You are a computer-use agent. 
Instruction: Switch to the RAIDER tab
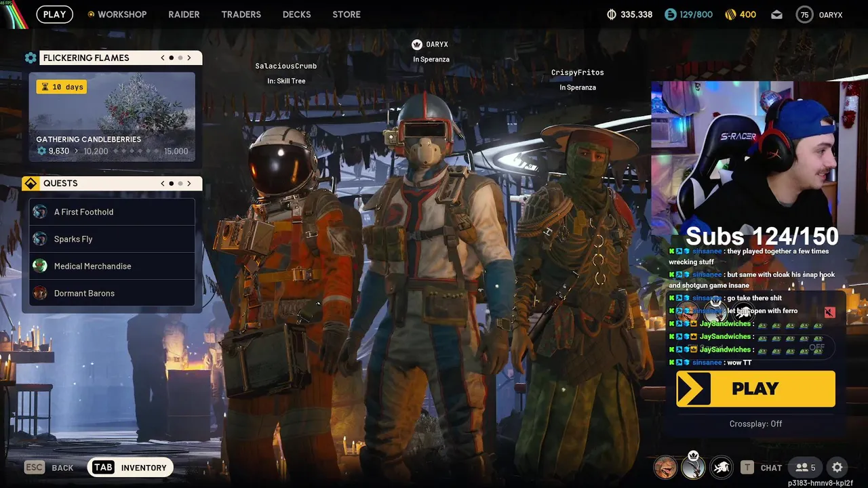[184, 14]
